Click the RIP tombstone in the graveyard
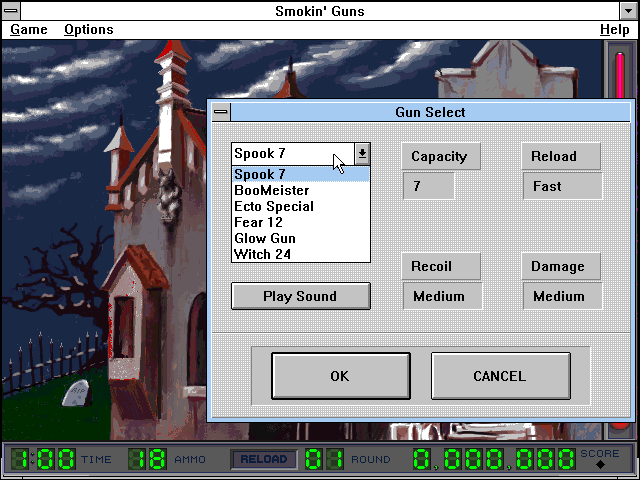 coord(76,393)
